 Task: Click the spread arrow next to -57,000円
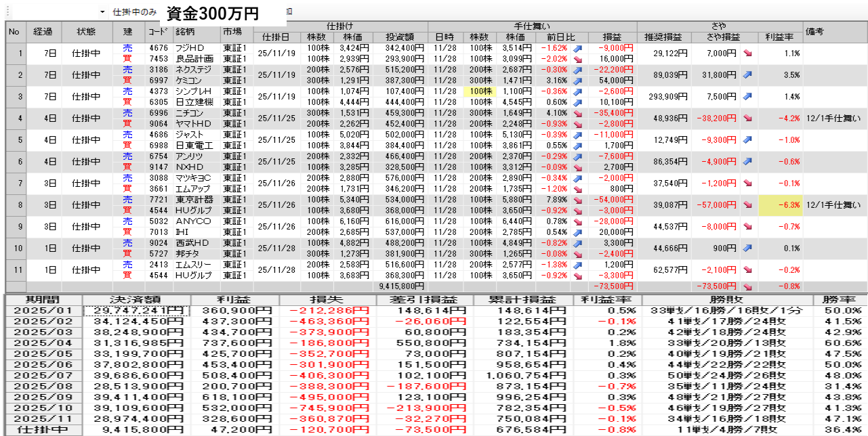coord(747,204)
